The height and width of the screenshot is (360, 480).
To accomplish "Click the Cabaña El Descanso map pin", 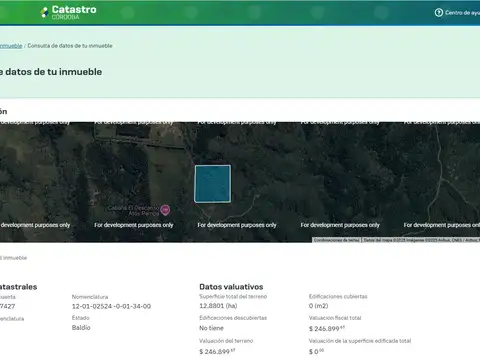I will coord(165,210).
